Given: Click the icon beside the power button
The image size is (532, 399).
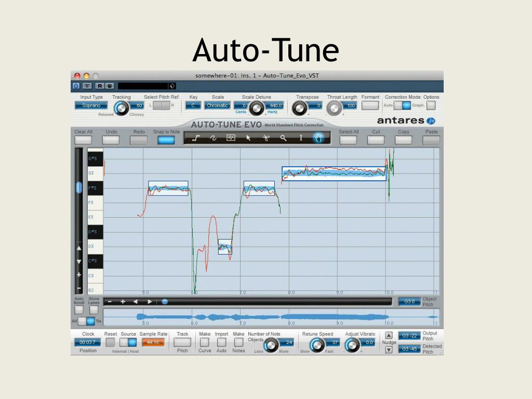Looking at the screenshot, I should [x=87, y=86].
